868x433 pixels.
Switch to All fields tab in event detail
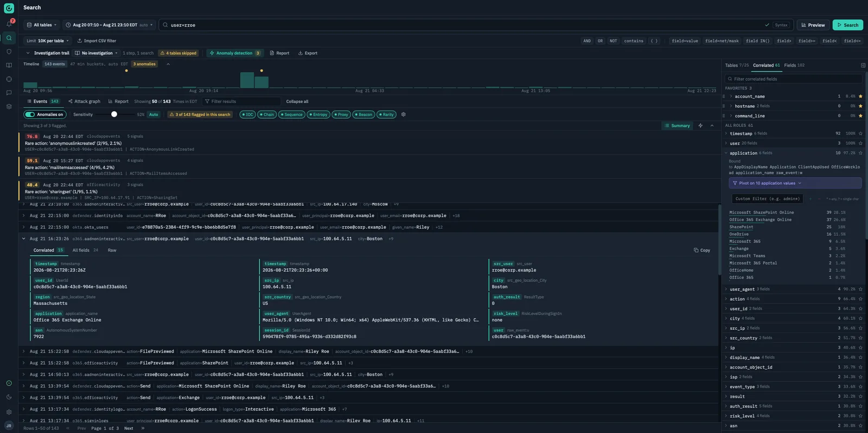pos(85,250)
